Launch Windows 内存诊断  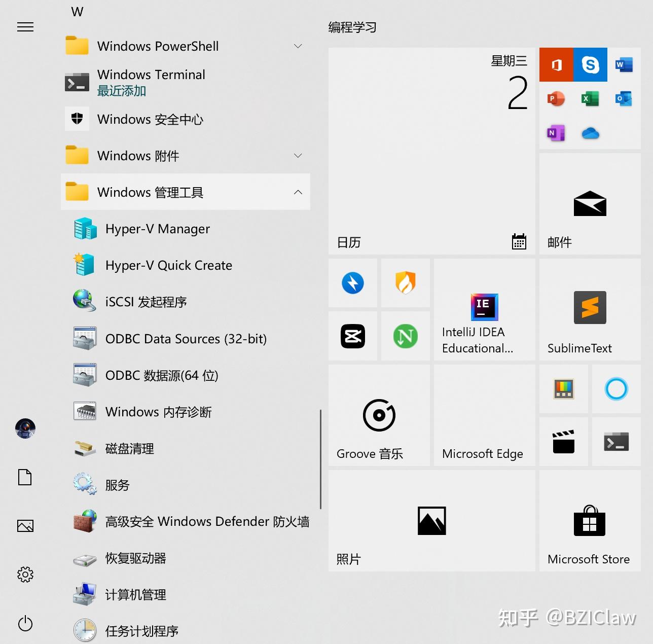[x=186, y=412]
